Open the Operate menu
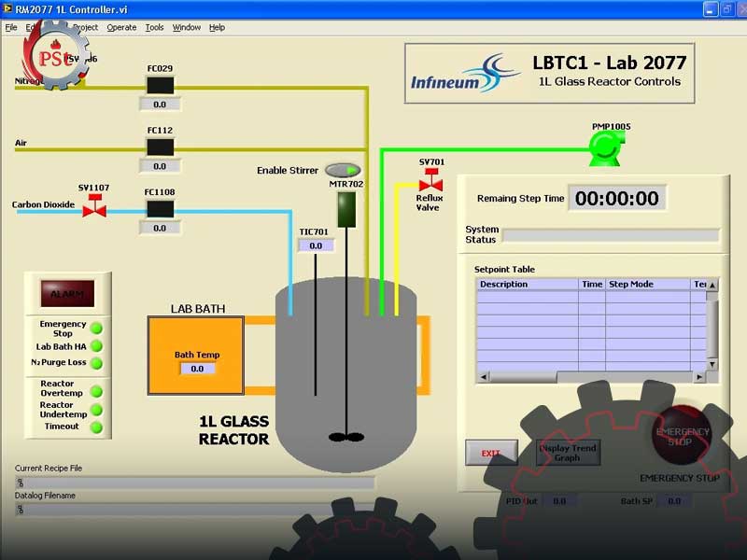This screenshot has width=747, height=560. coord(121,28)
